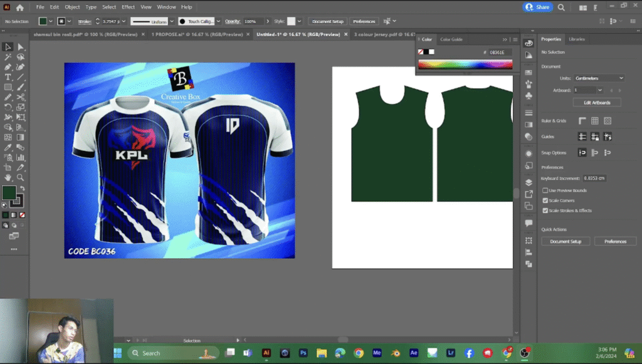
Task: Switch to the Libraries tab
Action: [577, 39]
